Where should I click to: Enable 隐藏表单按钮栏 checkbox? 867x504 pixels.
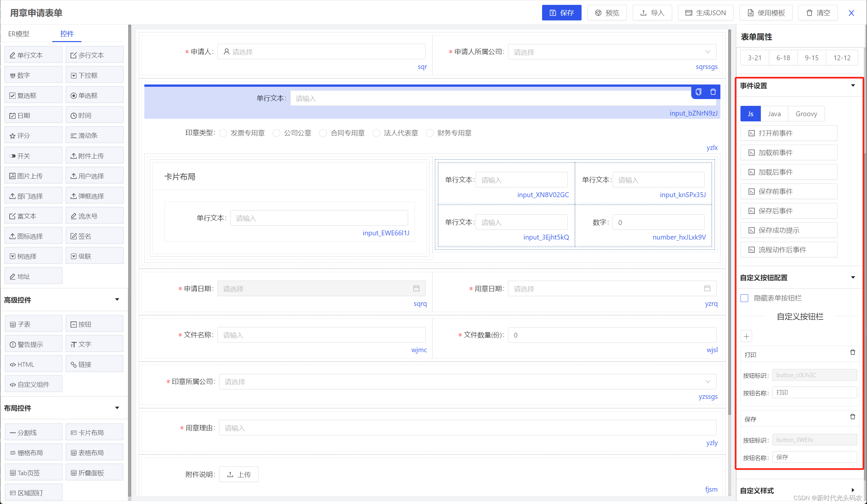tap(744, 298)
